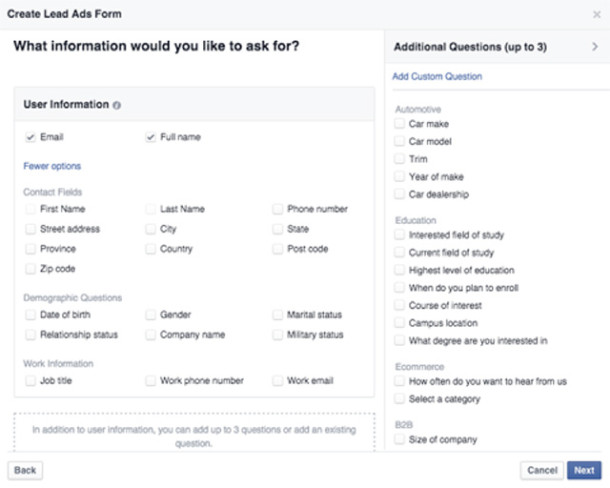Tick the Size of company checkbox

click(x=400, y=440)
